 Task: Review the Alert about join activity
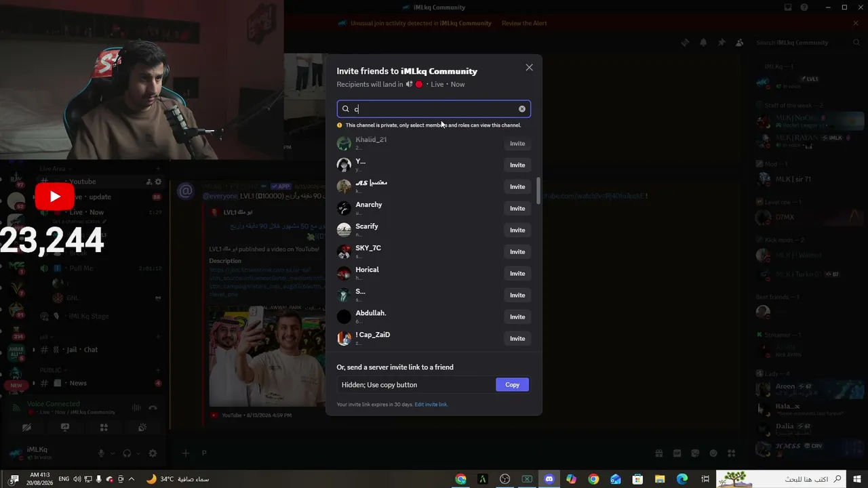(524, 23)
